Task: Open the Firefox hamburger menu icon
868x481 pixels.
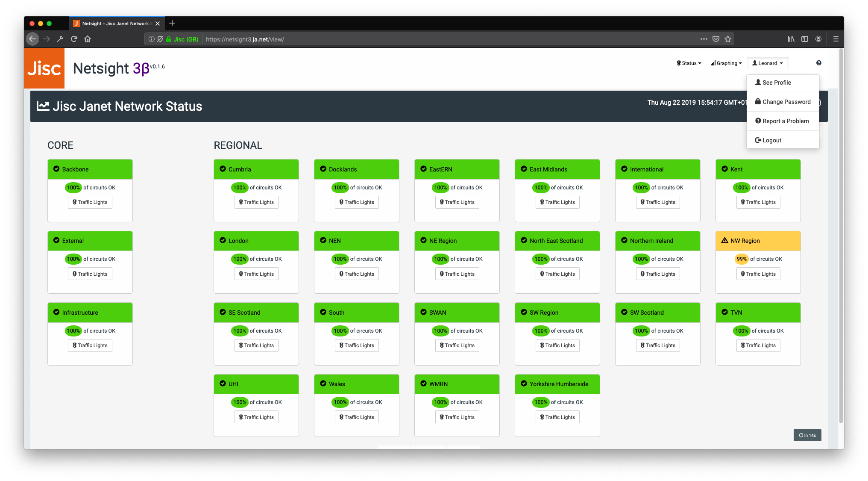Action: (x=836, y=39)
